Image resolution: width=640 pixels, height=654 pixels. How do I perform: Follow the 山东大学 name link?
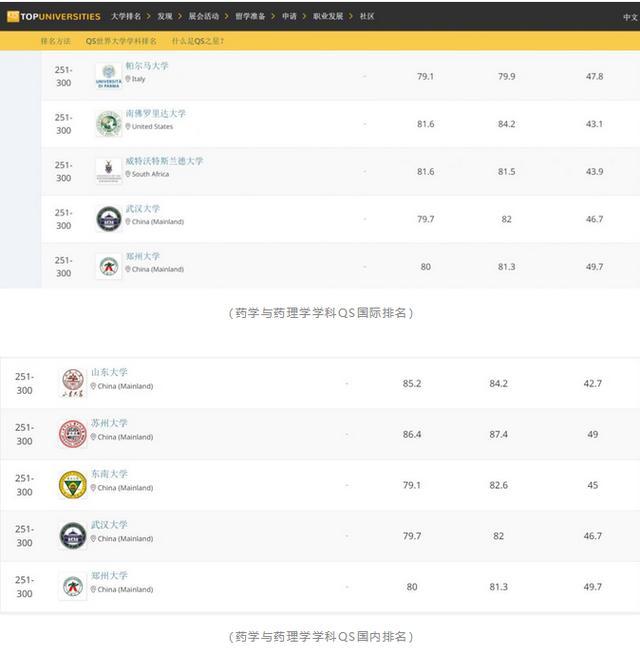pyautogui.click(x=109, y=372)
